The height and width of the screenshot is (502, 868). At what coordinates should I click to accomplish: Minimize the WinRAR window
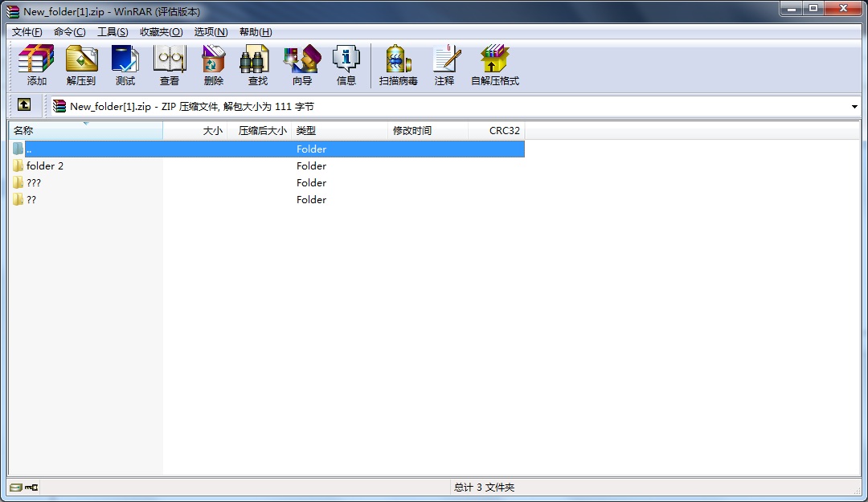click(x=792, y=8)
